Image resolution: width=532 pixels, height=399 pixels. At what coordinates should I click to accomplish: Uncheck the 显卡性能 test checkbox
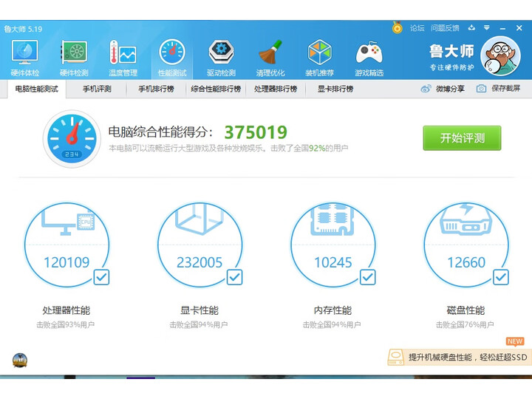pyautogui.click(x=234, y=277)
